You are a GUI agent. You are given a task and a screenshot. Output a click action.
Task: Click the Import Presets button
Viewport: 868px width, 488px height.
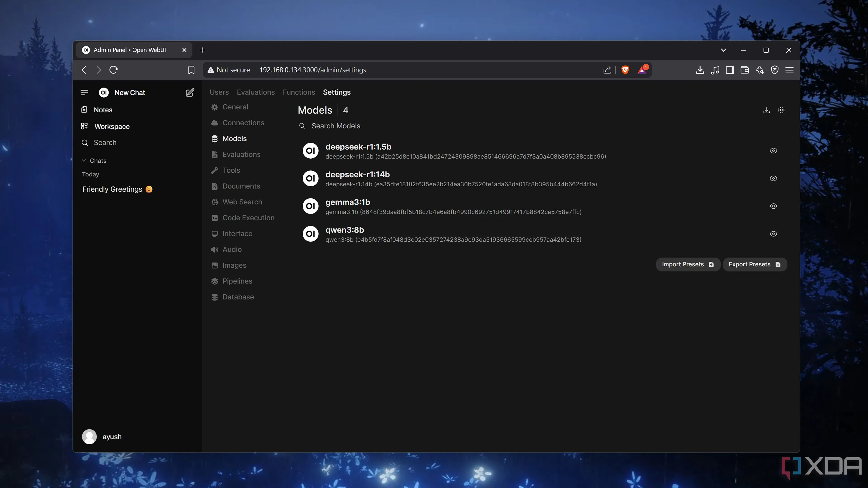click(687, 264)
